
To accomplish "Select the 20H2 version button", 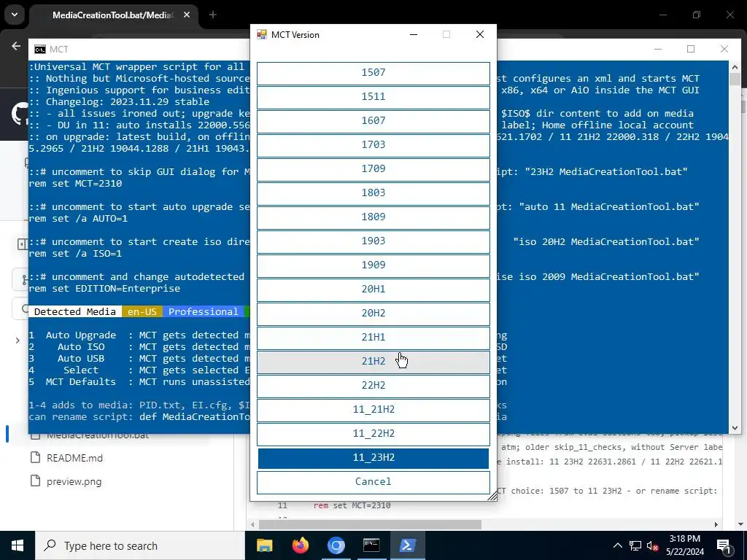I will pos(373,314).
